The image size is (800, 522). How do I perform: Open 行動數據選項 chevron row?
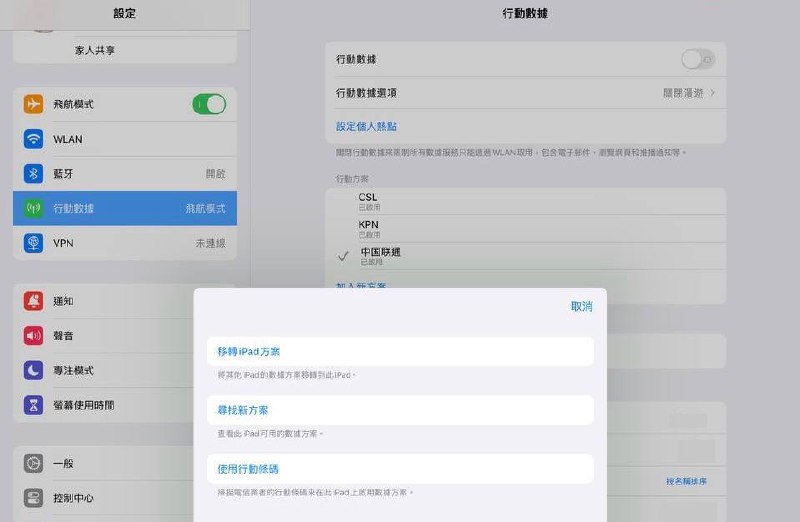[x=526, y=93]
